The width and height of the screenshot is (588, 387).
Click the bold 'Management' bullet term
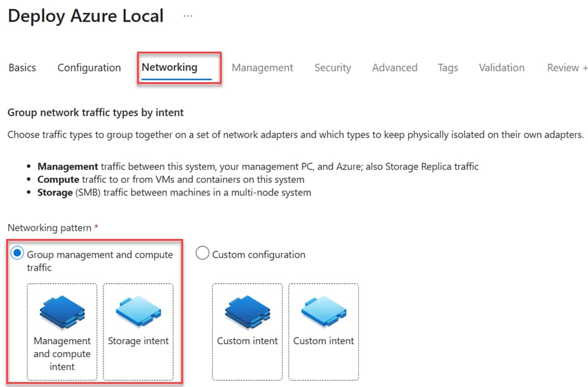coord(68,166)
